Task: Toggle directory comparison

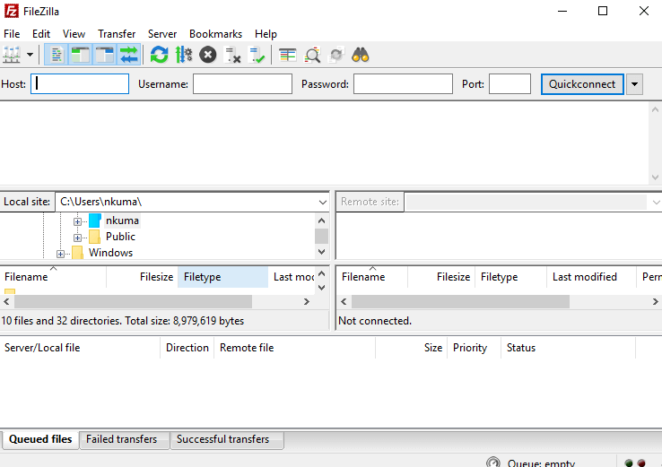Action: click(312, 55)
